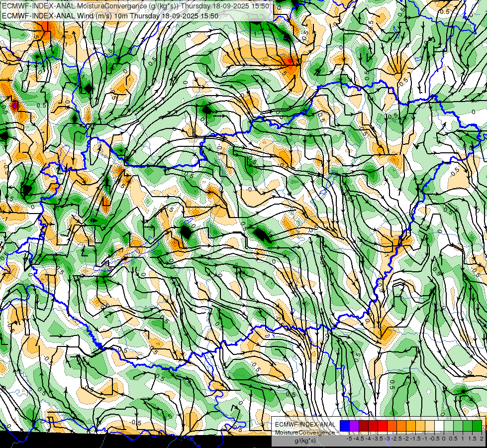Select the purple swatch in the legend
This screenshot has width=487, height=448.
click(354, 426)
